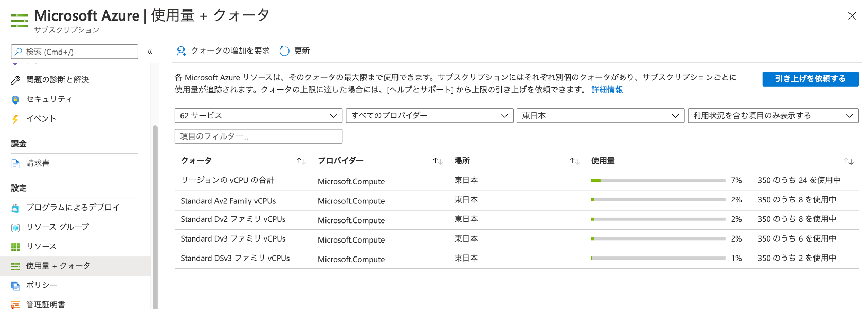Open the 東日本 region dropdown

[601, 116]
